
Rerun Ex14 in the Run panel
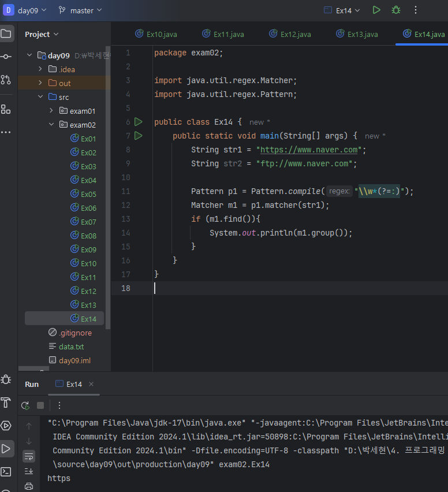pyautogui.click(x=25, y=405)
